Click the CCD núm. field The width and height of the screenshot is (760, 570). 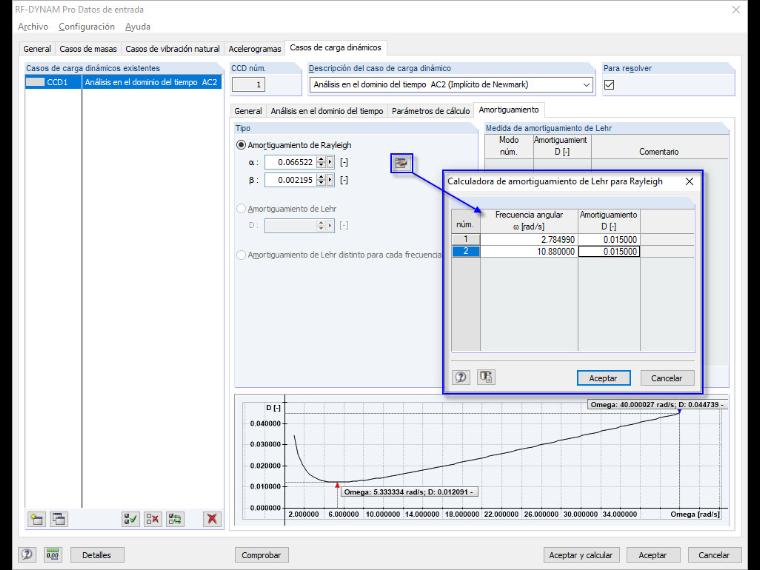pyautogui.click(x=249, y=85)
